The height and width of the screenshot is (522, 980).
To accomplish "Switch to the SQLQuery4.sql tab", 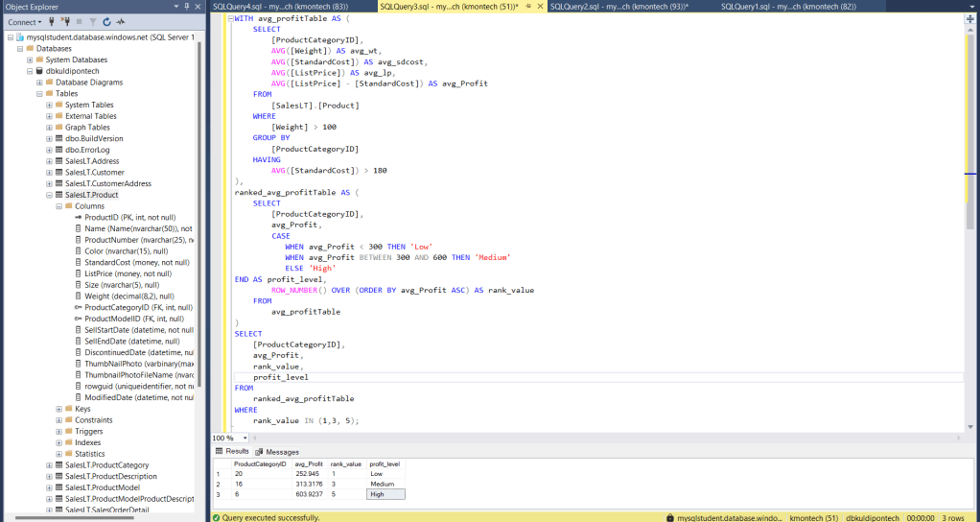I will click(x=278, y=6).
